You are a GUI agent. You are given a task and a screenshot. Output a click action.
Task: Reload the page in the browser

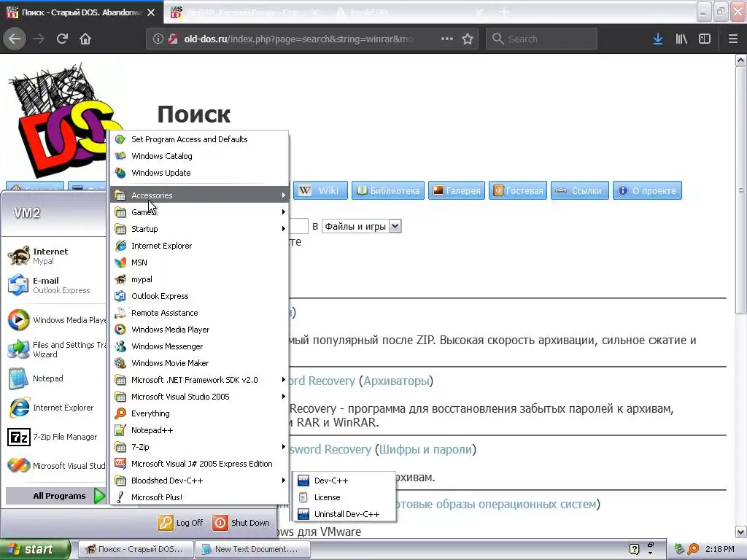(x=62, y=39)
